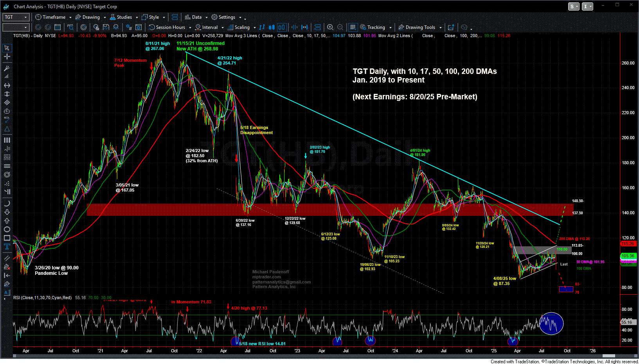The height and width of the screenshot is (364, 639).
Task: Click the Interval button
Action: [207, 27]
